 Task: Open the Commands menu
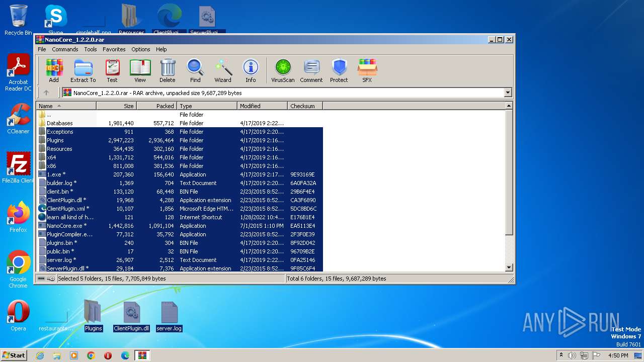coord(65,49)
